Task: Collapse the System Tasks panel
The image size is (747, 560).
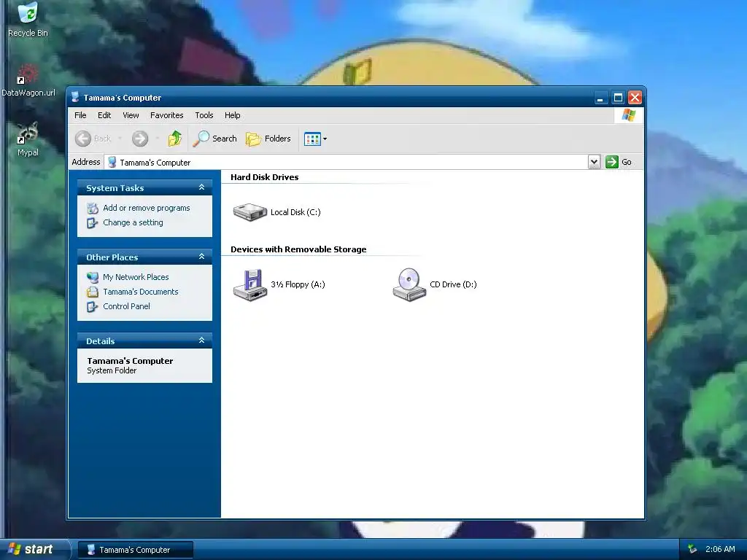Action: pos(201,187)
